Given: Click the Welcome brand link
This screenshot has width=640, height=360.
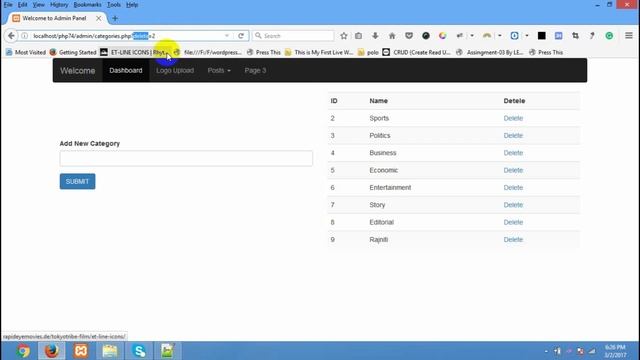Looking at the screenshot, I should click(x=78, y=71).
